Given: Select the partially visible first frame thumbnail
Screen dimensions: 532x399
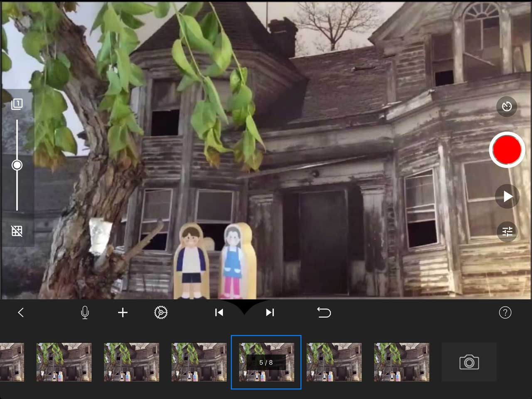Looking at the screenshot, I should click(12, 362).
